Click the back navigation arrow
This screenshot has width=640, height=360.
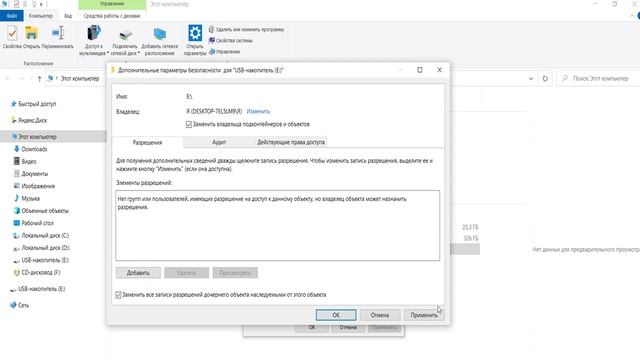(x=8, y=78)
